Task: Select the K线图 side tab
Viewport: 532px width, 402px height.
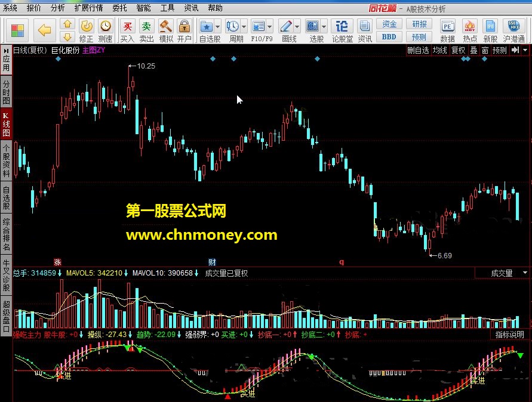Action: (6, 124)
